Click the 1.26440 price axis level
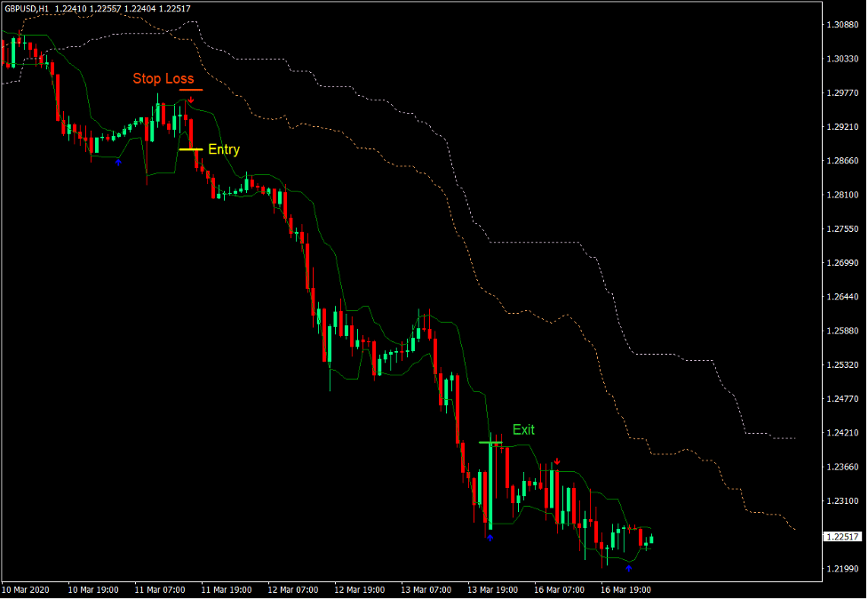Screen dimensions: 868x600 click(x=841, y=297)
